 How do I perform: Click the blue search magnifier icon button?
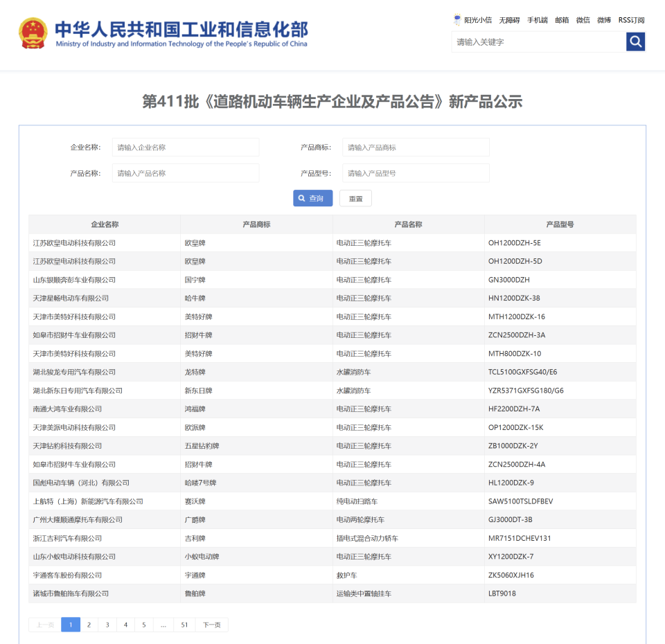pyautogui.click(x=635, y=42)
